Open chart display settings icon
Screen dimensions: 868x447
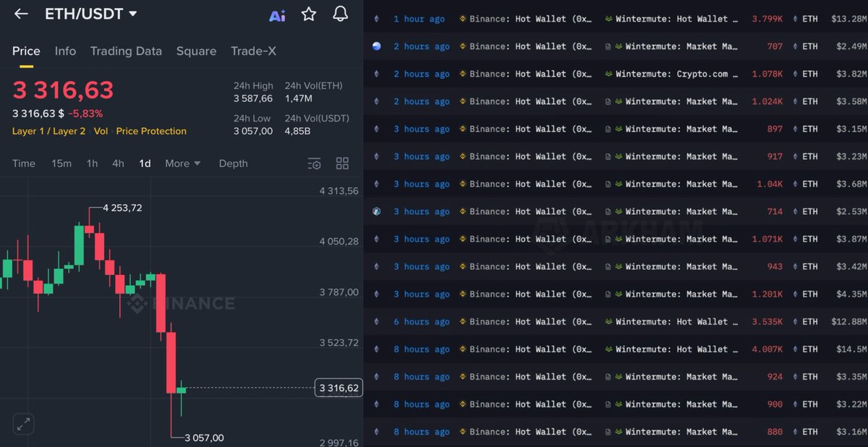point(314,163)
